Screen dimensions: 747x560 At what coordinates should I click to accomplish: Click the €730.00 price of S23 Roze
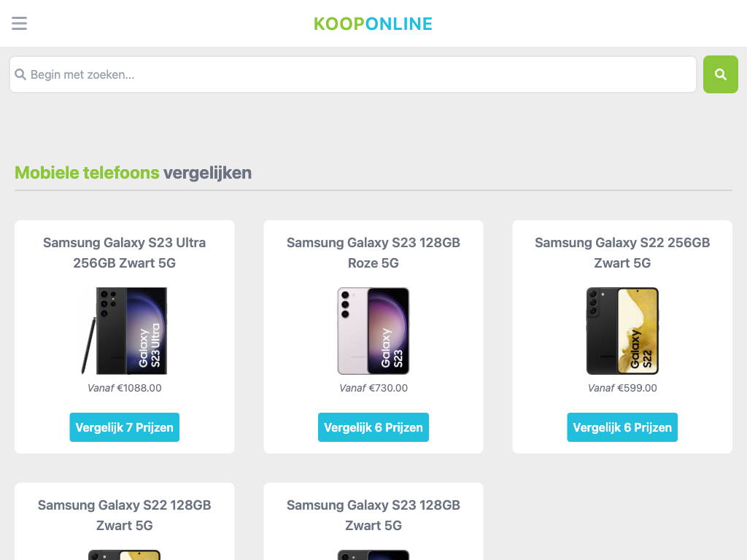point(387,388)
